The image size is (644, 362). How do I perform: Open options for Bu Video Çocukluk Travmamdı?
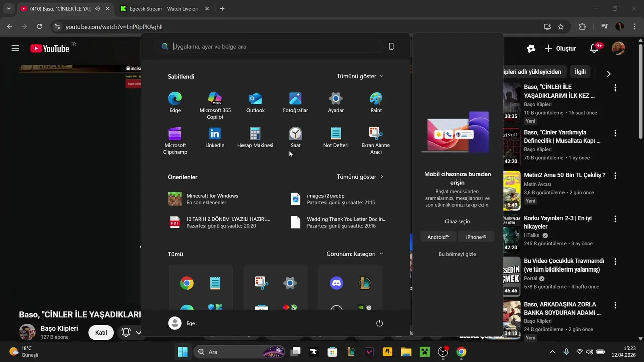[615, 262]
